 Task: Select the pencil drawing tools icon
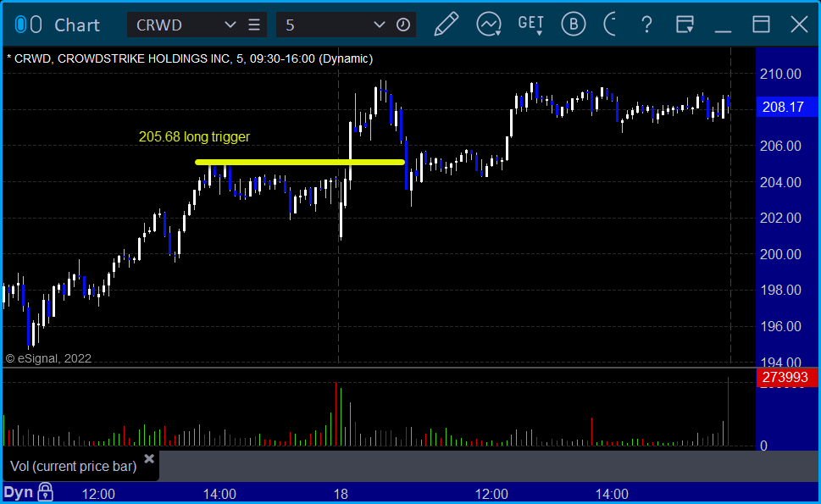point(447,25)
